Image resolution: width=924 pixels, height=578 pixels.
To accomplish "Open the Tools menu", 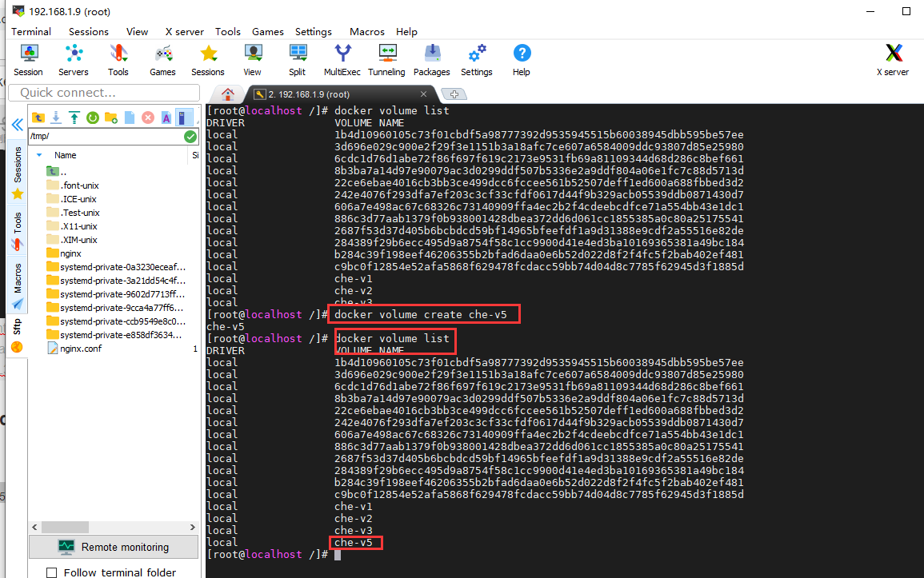I will point(227,32).
